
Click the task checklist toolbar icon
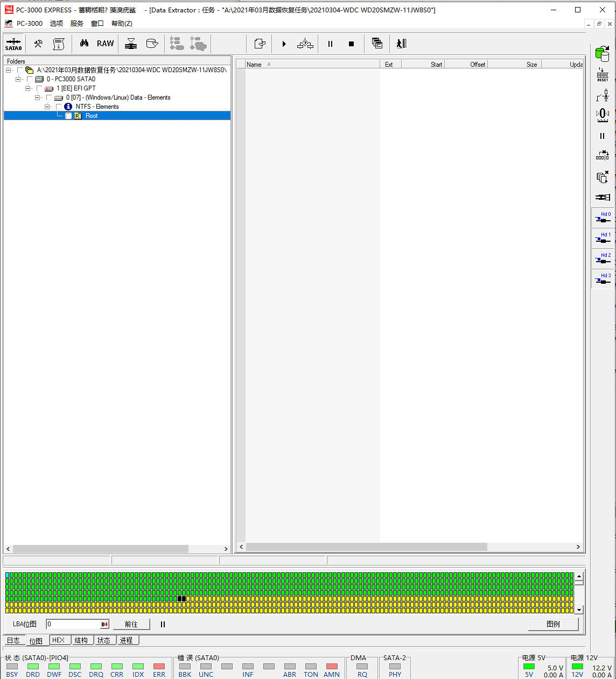pos(260,44)
